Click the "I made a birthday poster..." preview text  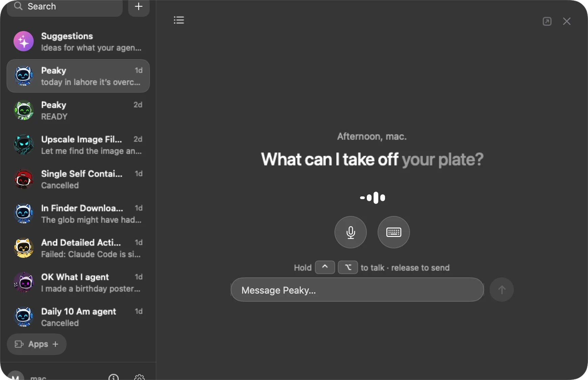pyautogui.click(x=91, y=289)
